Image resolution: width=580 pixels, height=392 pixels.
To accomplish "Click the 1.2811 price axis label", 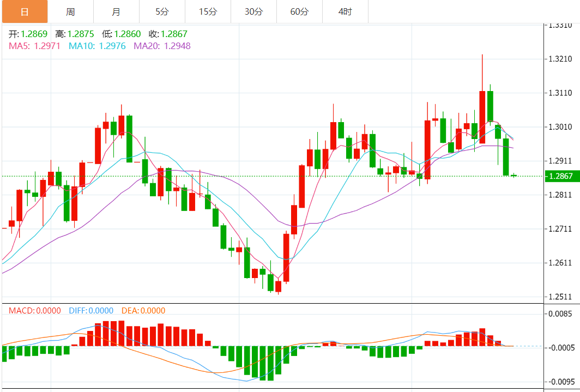I will pyautogui.click(x=560, y=195).
